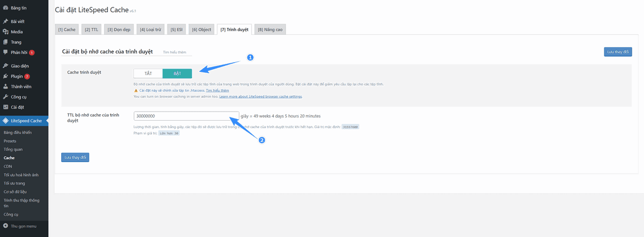
Task: Switch to the [6] Object tab
Action: click(x=201, y=29)
